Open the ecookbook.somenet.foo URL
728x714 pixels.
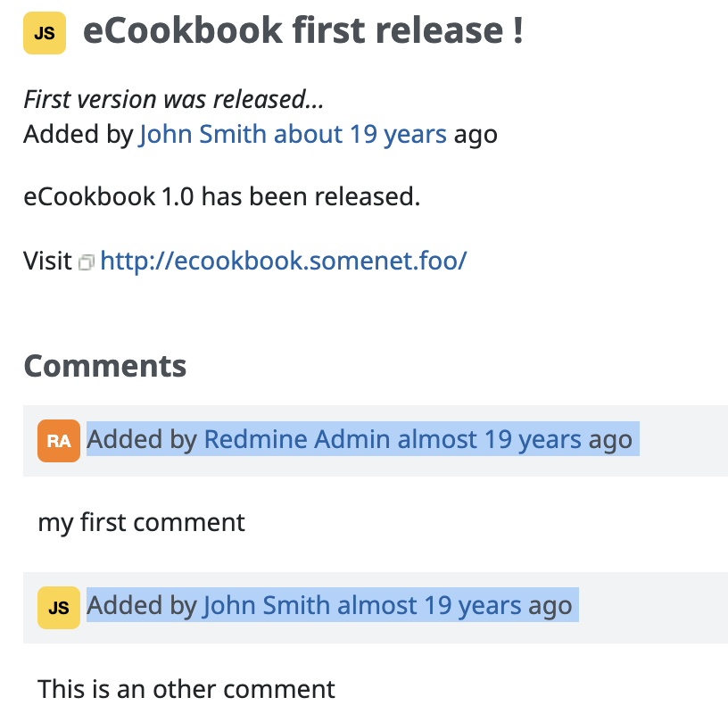284,262
